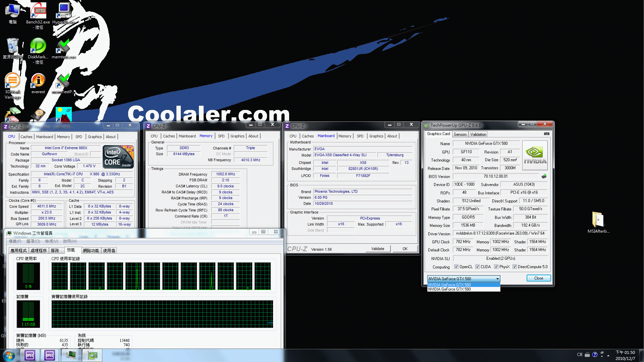Click the Core Speed value 4611.5 MHz
The height and width of the screenshot is (362, 644).
[x=47, y=206]
